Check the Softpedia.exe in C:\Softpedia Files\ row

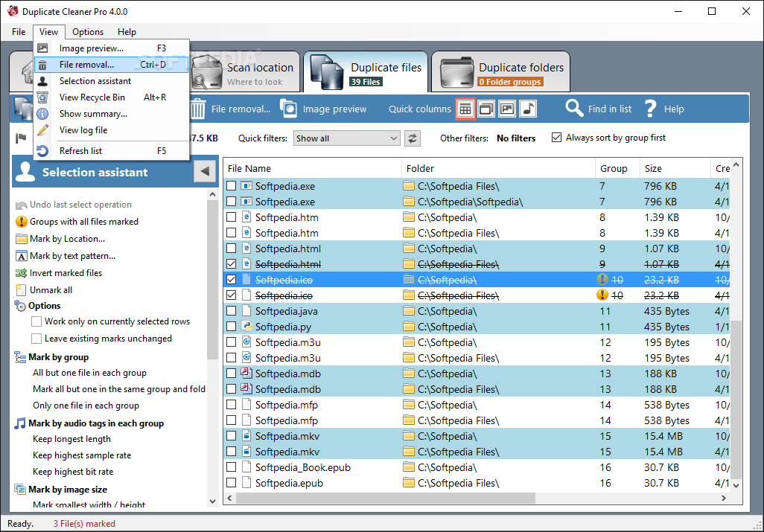click(x=232, y=186)
